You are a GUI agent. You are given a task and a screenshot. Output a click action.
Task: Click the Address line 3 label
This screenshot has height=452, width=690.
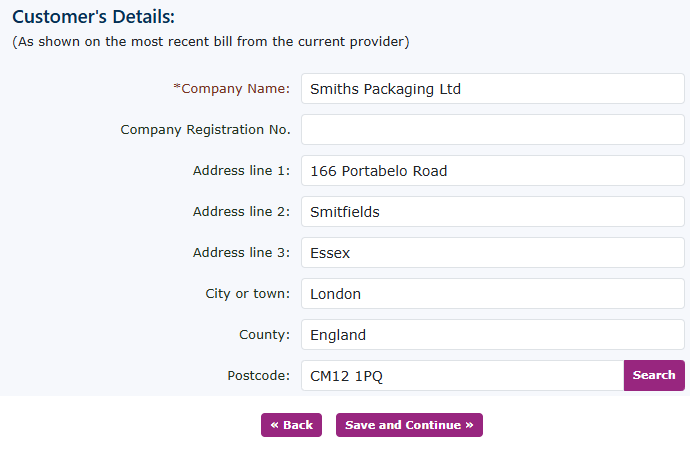click(241, 252)
